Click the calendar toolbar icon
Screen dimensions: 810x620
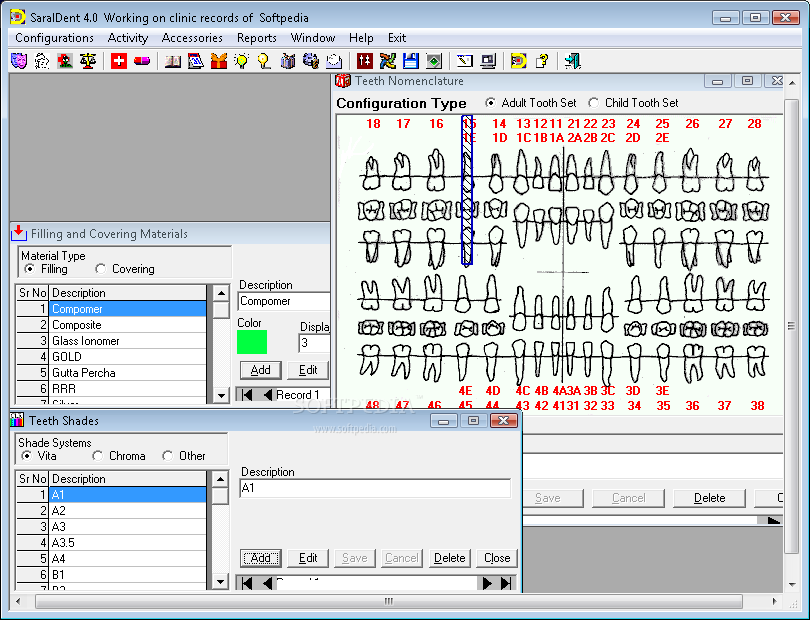196,61
